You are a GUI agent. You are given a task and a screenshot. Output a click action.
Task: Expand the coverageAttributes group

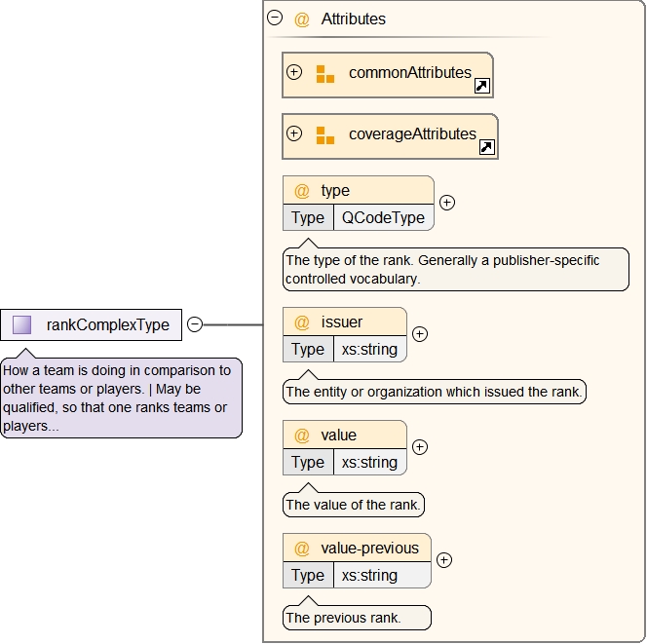click(x=294, y=133)
